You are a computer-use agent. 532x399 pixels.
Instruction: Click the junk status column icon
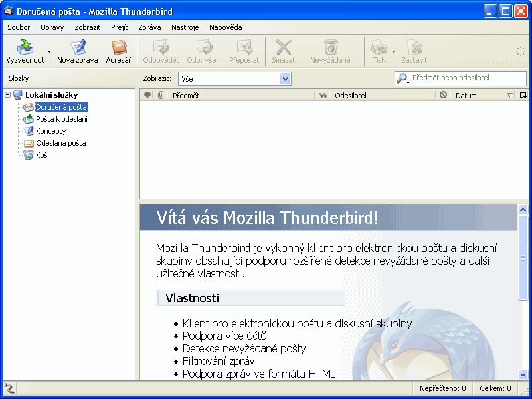[443, 96]
